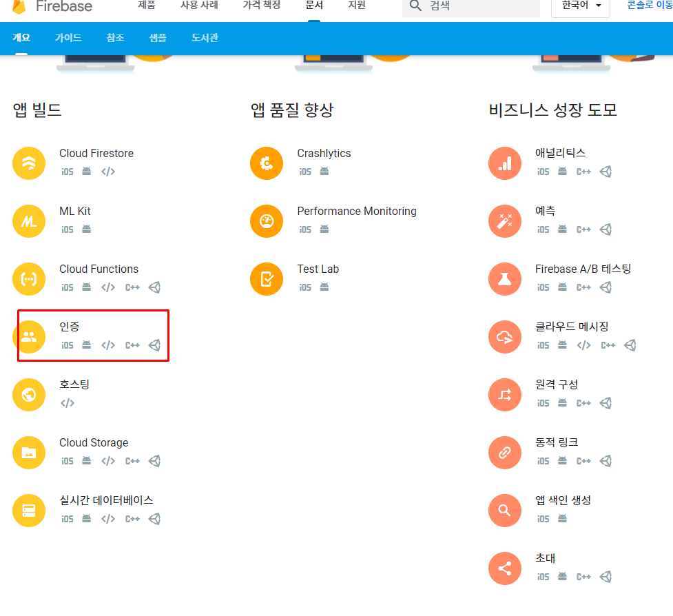Select the Android icon under 앱 색인 생성
The height and width of the screenshot is (616, 673).
click(x=562, y=519)
